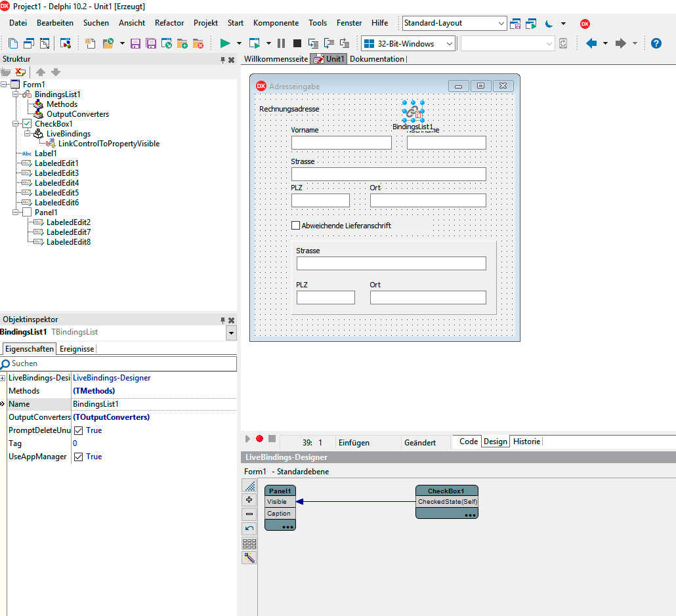Switch to the Historie tab

(526, 441)
